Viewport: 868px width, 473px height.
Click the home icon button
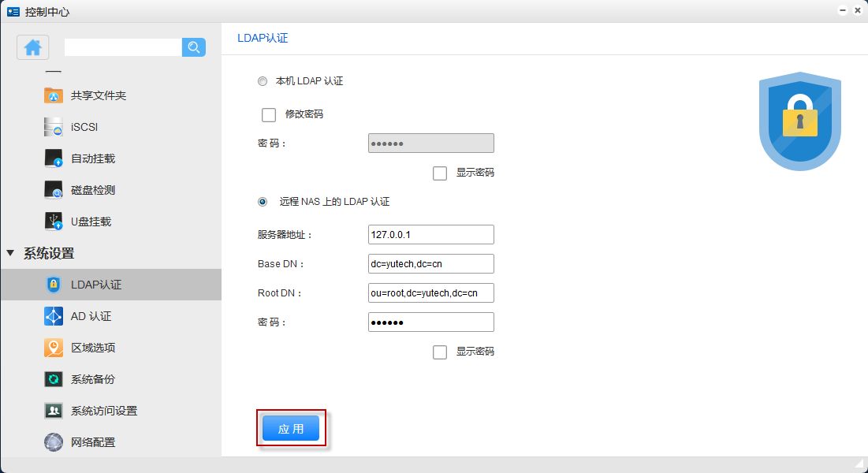(x=32, y=47)
